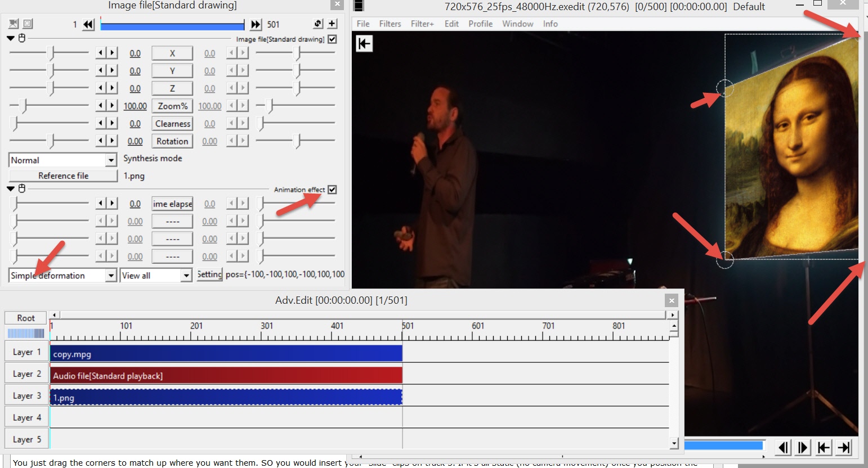This screenshot has width=868, height=468.
Task: Click the timeline vertical scroll down arrow
Action: point(674,444)
